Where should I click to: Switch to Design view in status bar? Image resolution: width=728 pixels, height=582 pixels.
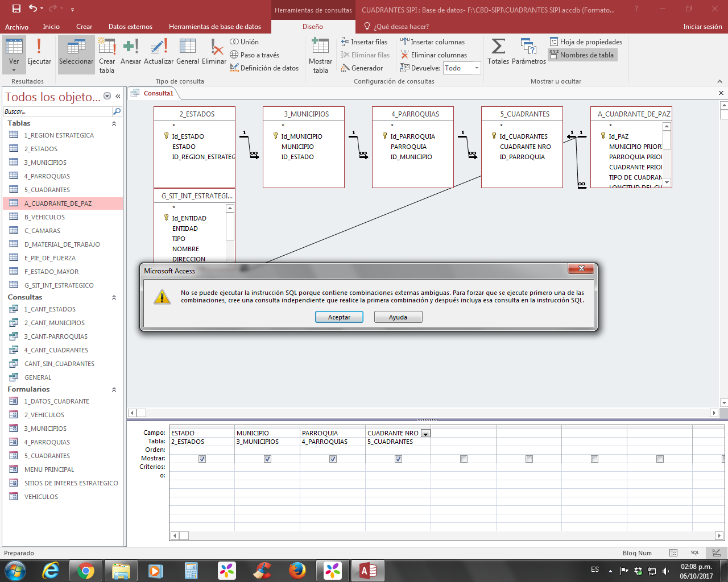click(x=716, y=552)
